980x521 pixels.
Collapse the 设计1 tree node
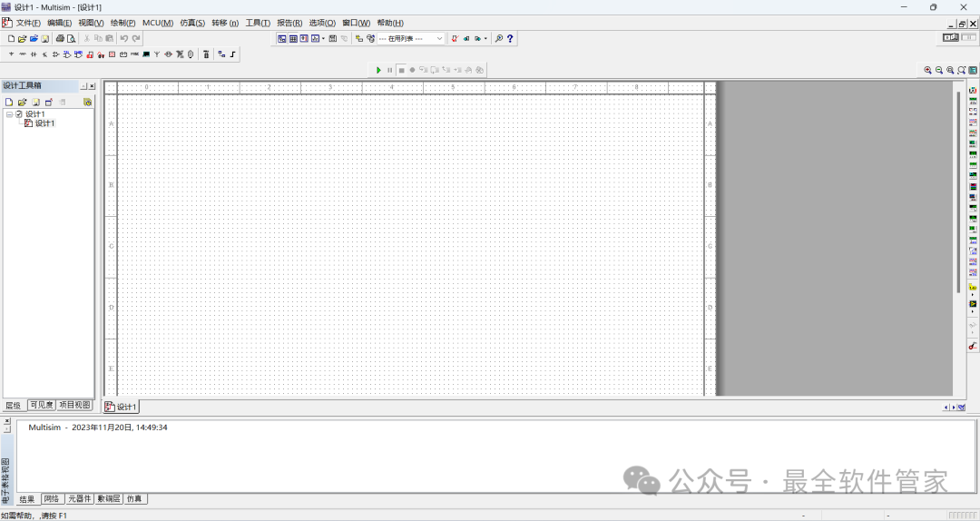[9, 114]
